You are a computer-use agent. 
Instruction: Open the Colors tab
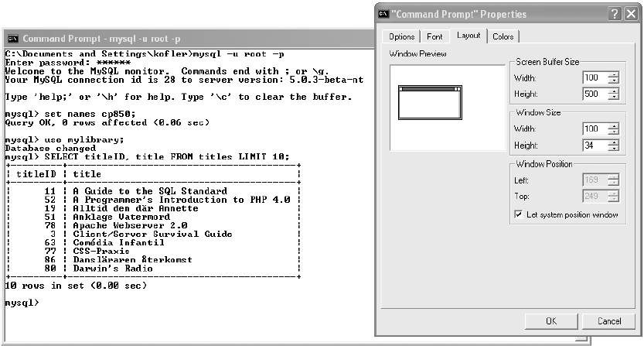point(503,36)
